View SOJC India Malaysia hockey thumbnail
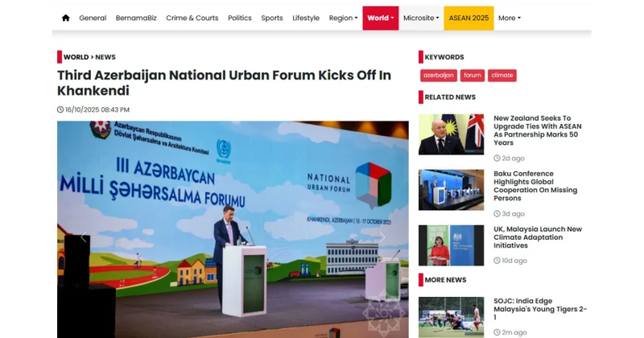Viewport: 644px width, 338px height. pos(451,317)
